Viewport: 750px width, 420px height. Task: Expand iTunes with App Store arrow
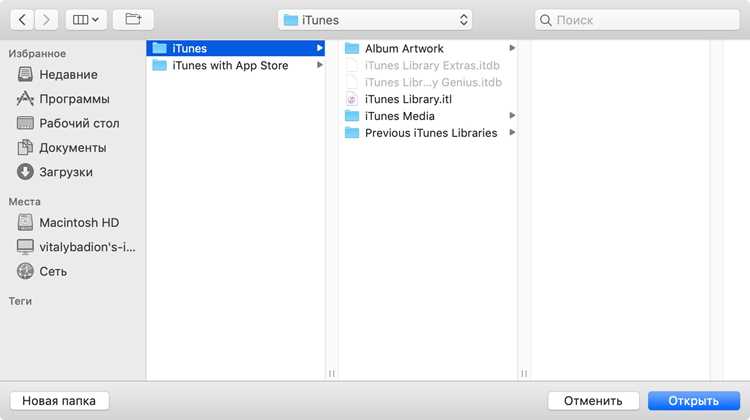[319, 65]
